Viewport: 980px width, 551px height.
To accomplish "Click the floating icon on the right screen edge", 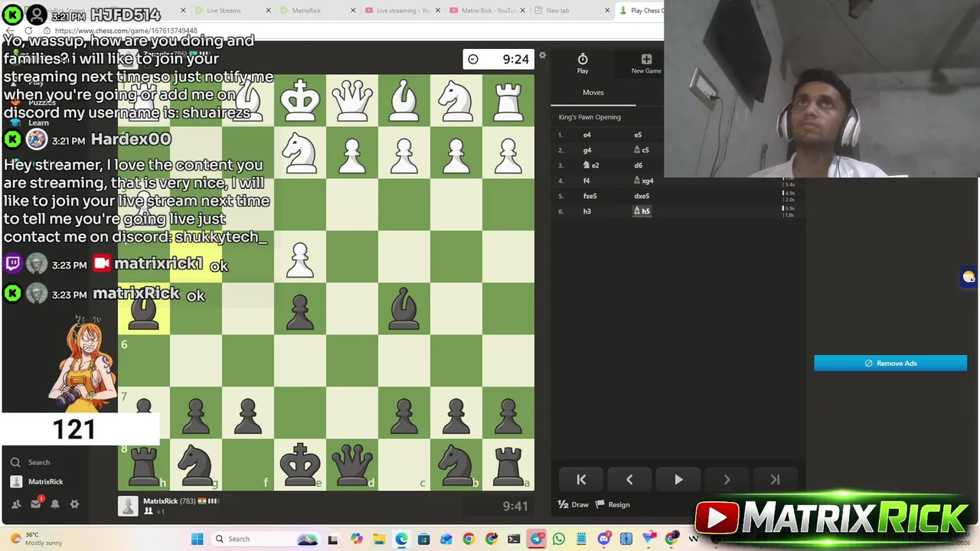I will [969, 277].
